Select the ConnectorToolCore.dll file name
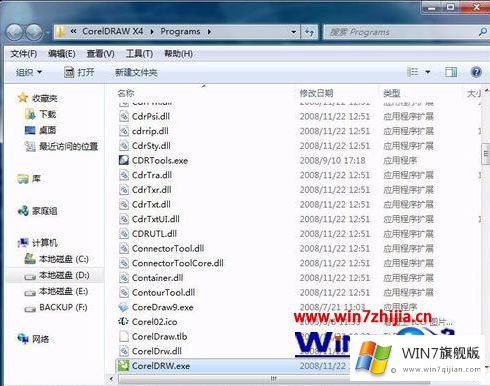490x386 pixels. [178, 263]
